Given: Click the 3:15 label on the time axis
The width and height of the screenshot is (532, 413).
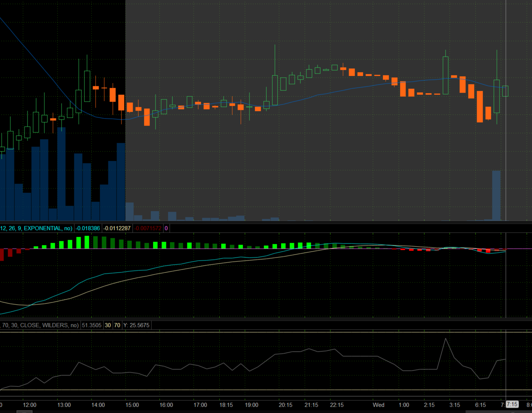Looking at the screenshot, I should (455, 405).
